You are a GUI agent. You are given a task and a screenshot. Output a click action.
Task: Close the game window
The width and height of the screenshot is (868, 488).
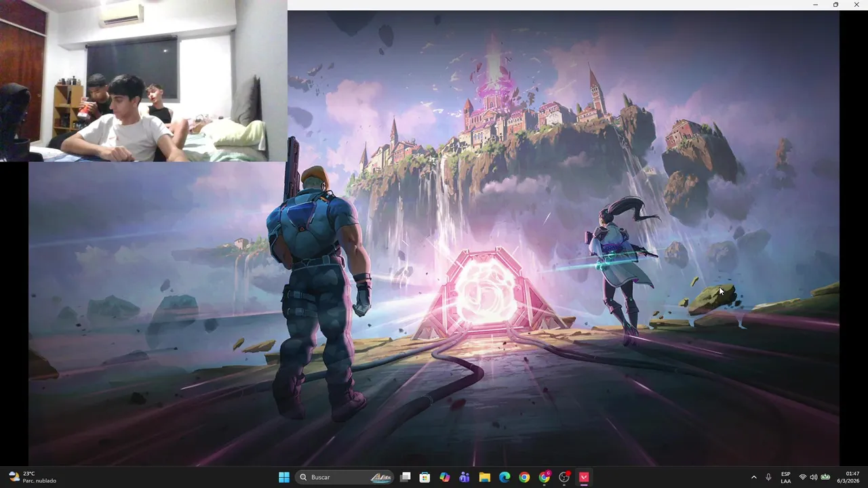[x=856, y=5]
